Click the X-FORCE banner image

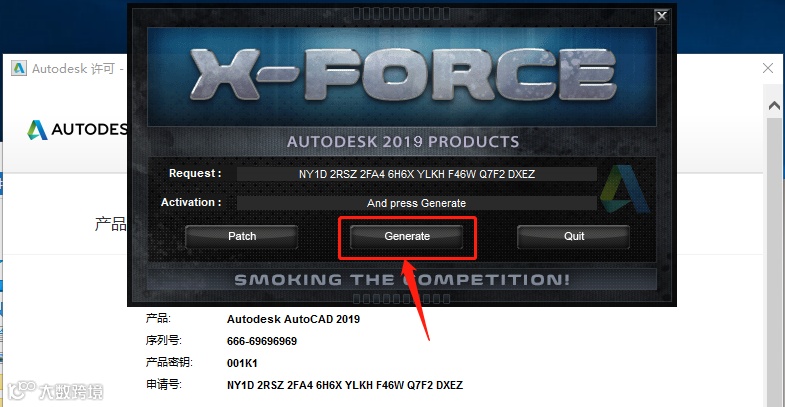point(402,77)
